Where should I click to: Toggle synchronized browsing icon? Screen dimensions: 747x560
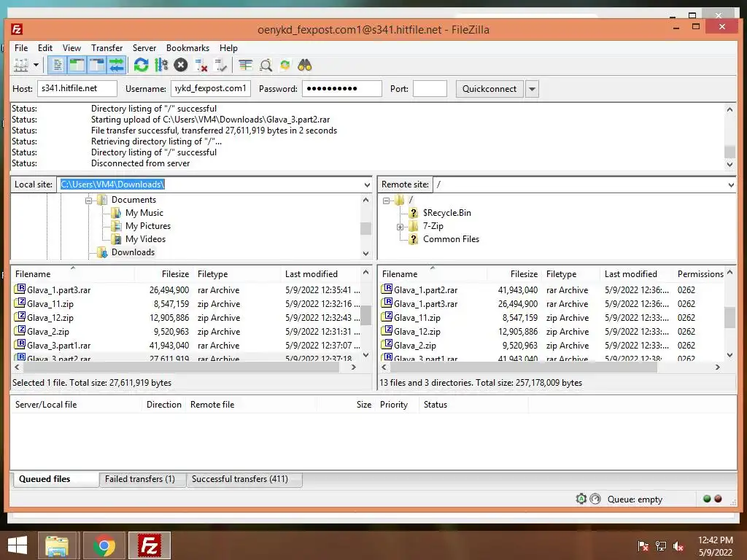[285, 65]
